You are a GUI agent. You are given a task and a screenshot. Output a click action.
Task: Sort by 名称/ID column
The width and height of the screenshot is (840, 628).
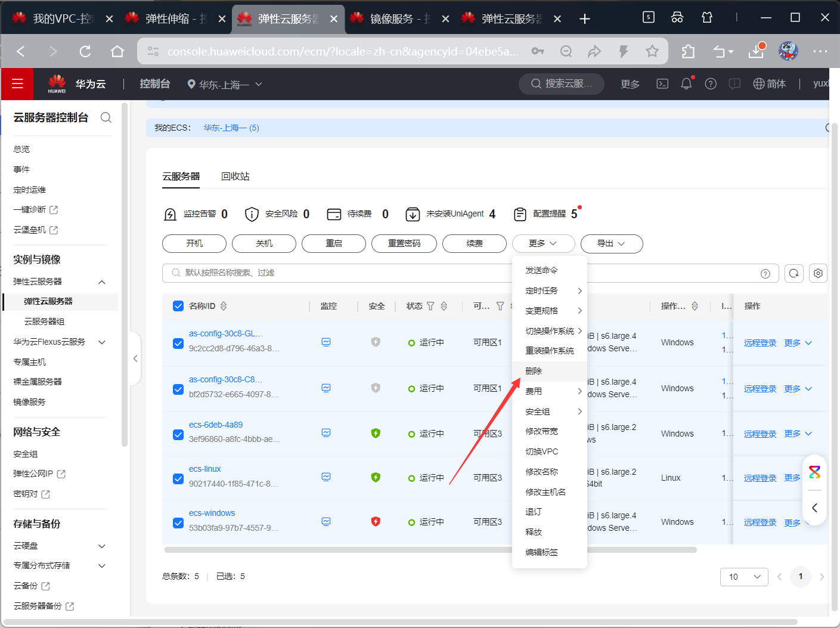coord(224,306)
